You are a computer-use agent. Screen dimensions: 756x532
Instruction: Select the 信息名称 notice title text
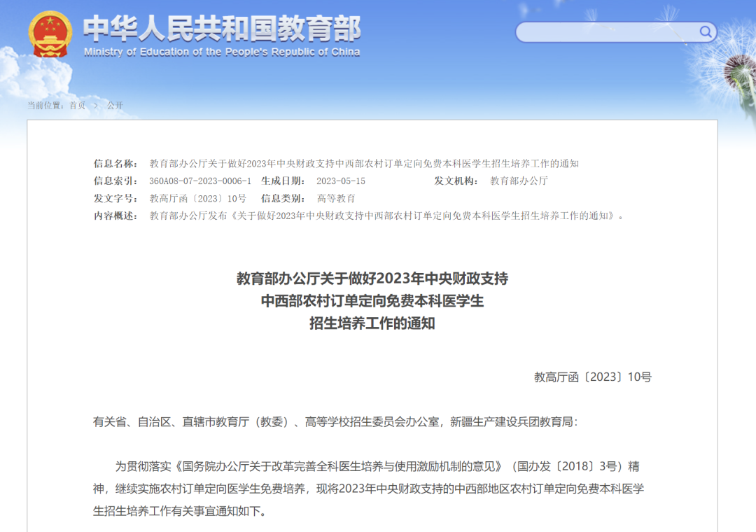click(x=364, y=164)
